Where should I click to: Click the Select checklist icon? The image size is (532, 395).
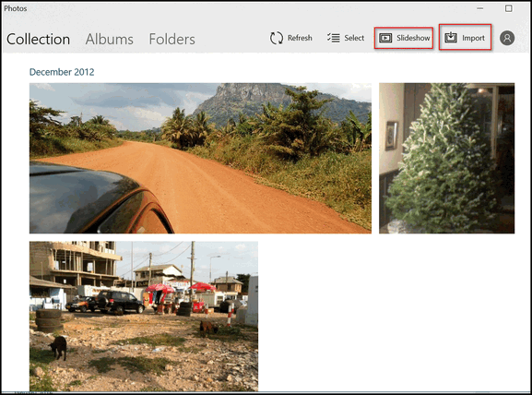334,38
